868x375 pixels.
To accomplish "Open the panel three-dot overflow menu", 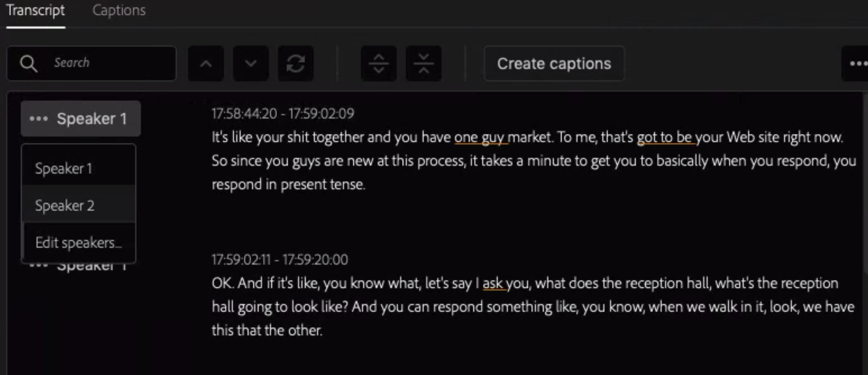I will pyautogui.click(x=857, y=64).
